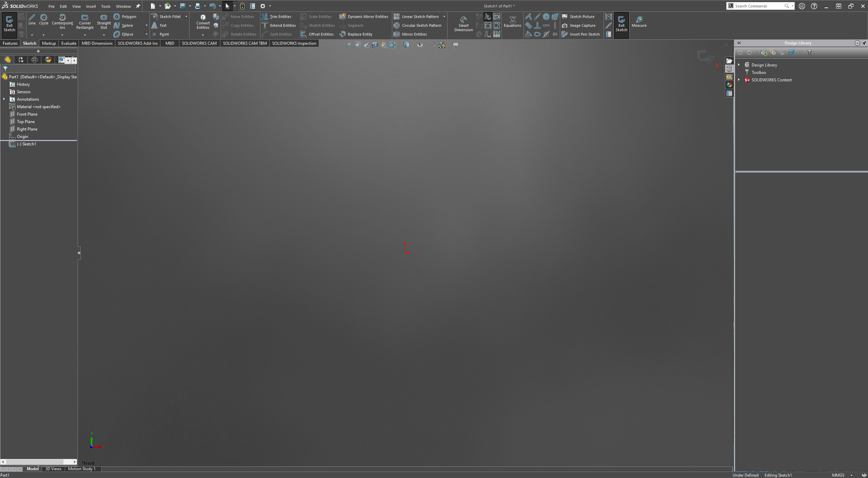Image resolution: width=868 pixels, height=478 pixels.
Task: Open the Linear Sketch Pattern dropdown arrow
Action: click(x=444, y=17)
